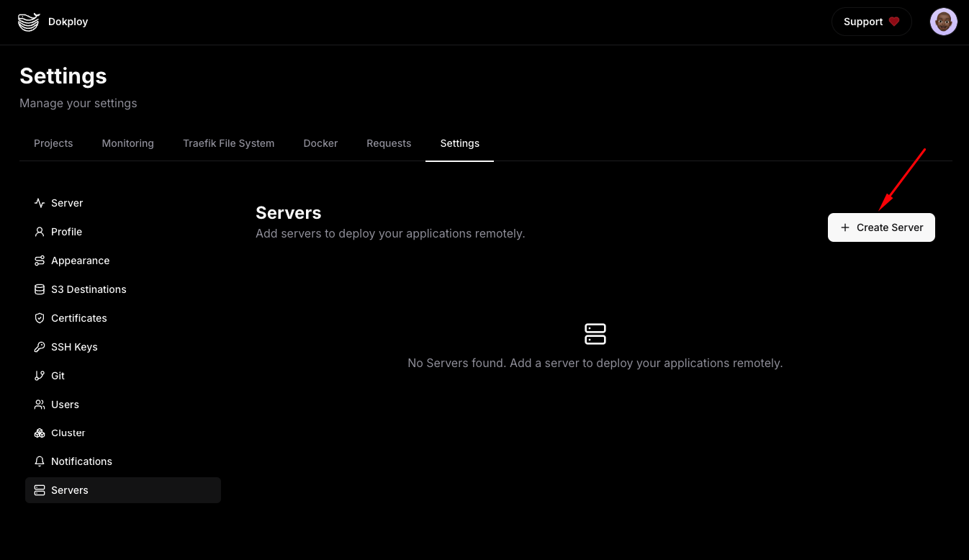Select the Profile person icon in sidebar
The width and height of the screenshot is (969, 560).
click(x=40, y=232)
